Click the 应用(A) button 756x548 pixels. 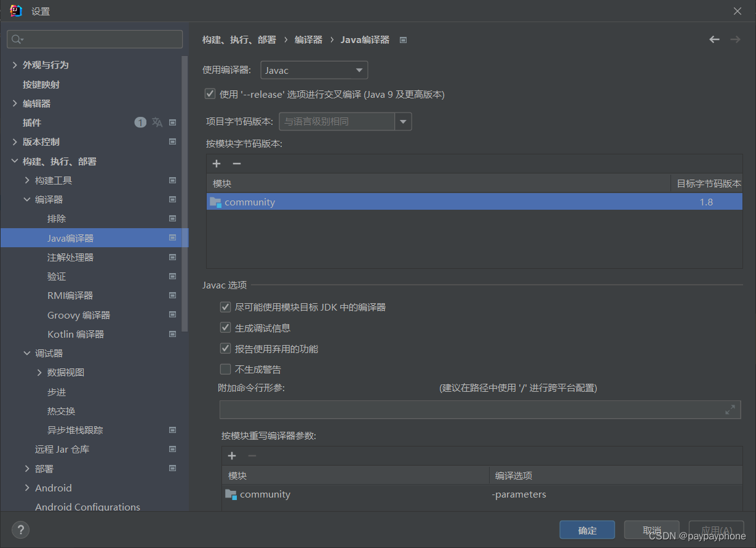(x=716, y=530)
